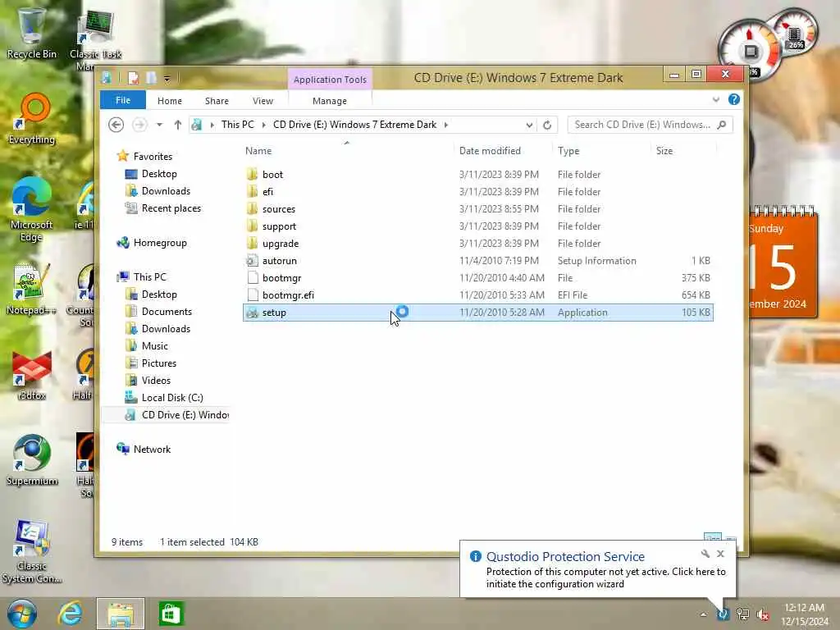Select the autorun setup information file
840x630 pixels.
click(478, 261)
